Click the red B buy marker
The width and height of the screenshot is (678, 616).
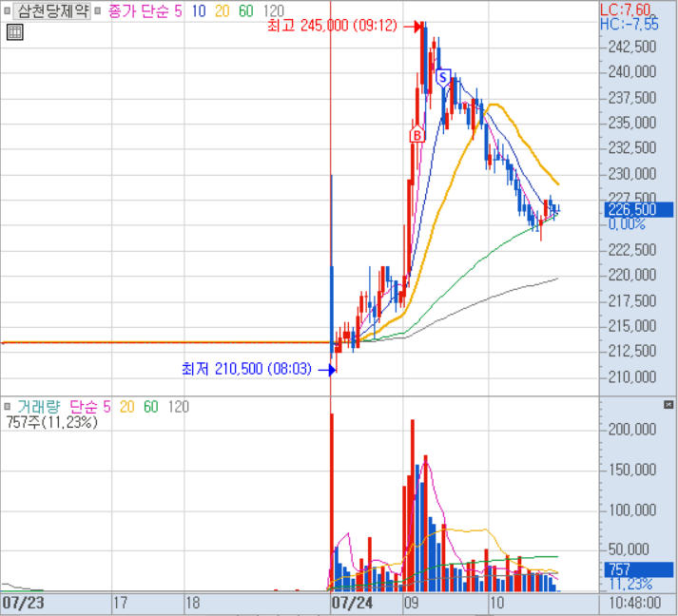pyautogui.click(x=416, y=136)
